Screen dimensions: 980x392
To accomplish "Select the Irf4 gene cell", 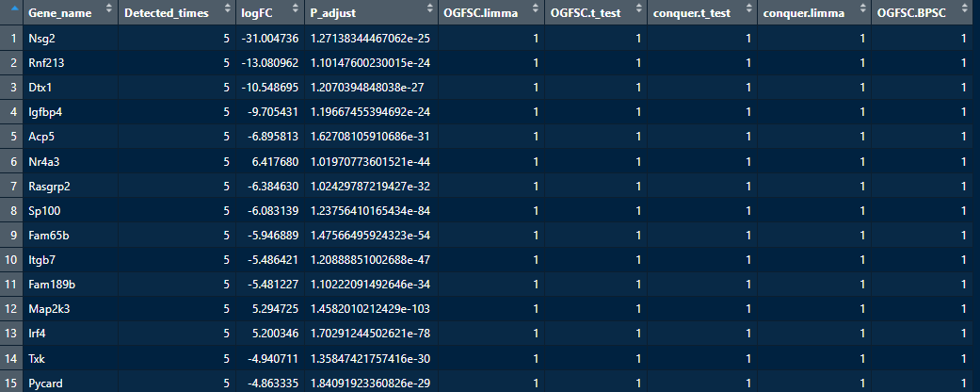I will click(70, 334).
